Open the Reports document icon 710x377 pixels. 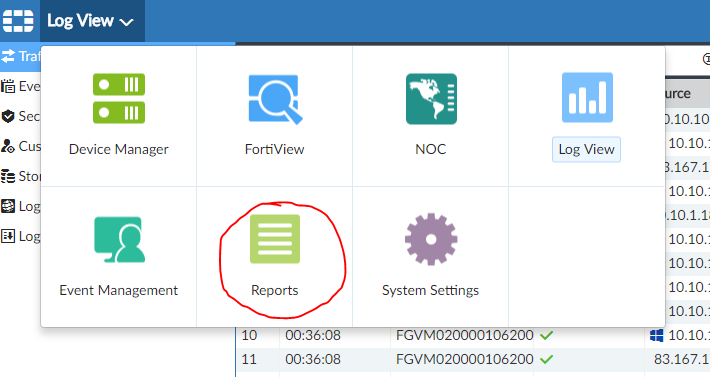point(275,239)
